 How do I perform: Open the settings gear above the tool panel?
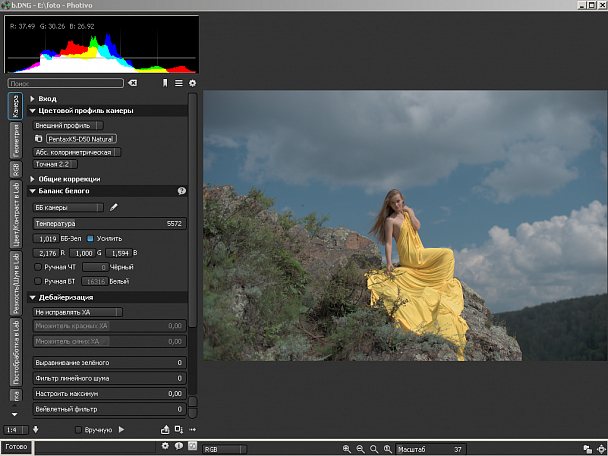[192, 83]
